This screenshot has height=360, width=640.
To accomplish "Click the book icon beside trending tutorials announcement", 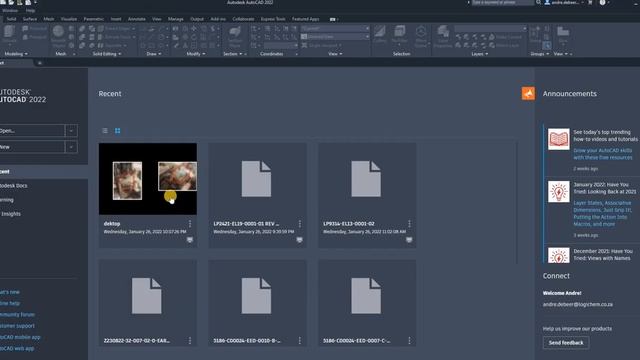I will pyautogui.click(x=558, y=139).
